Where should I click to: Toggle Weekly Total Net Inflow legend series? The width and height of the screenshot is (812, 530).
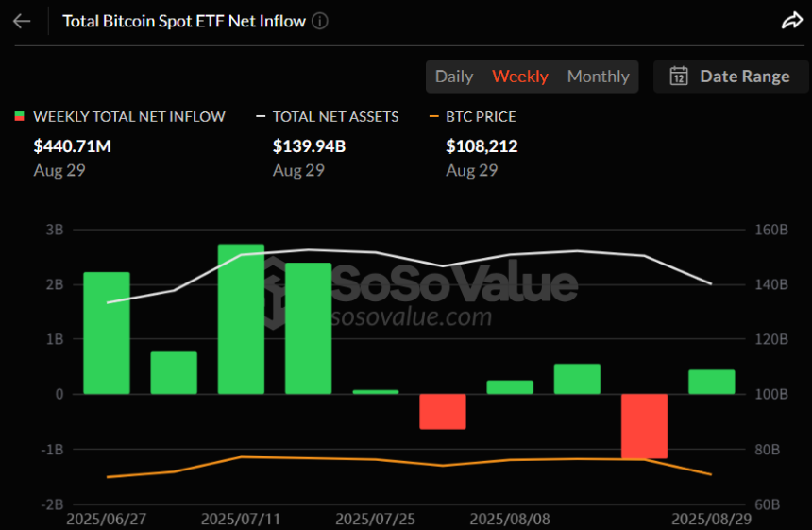pyautogui.click(x=129, y=117)
